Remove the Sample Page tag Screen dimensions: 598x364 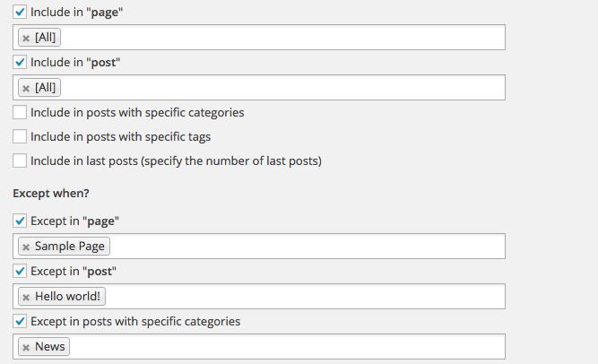click(26, 247)
